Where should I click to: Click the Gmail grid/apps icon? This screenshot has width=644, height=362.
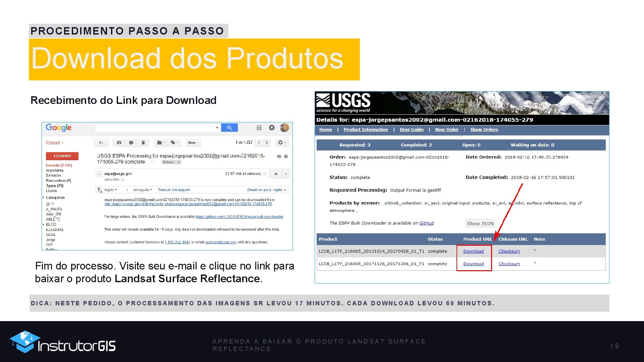(254, 129)
